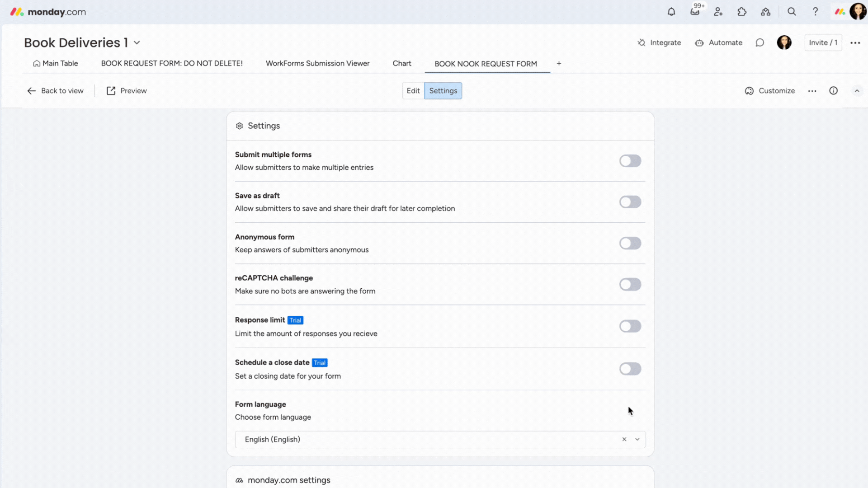
Task: Open board options three-dot menu
Action: (855, 42)
